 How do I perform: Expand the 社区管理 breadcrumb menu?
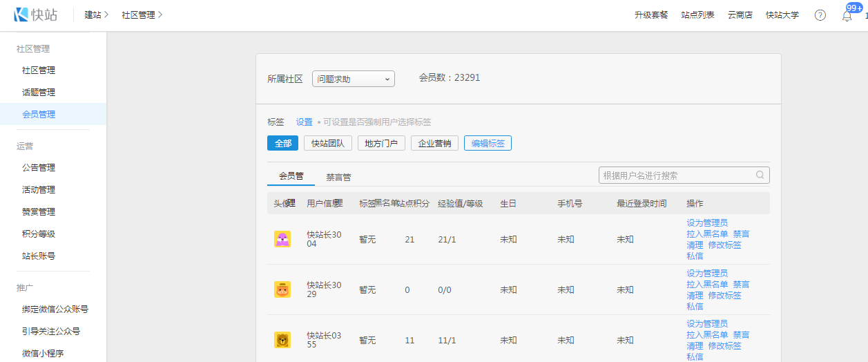coord(142,15)
